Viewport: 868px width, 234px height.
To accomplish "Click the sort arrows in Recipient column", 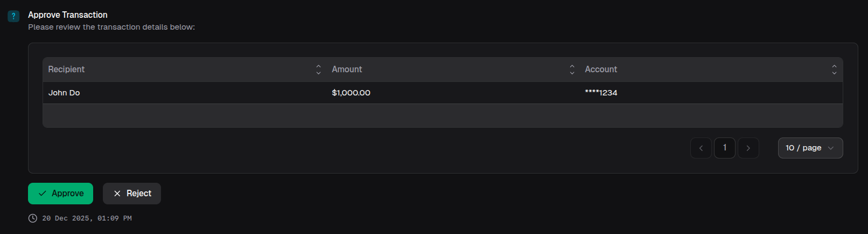I will pos(318,70).
